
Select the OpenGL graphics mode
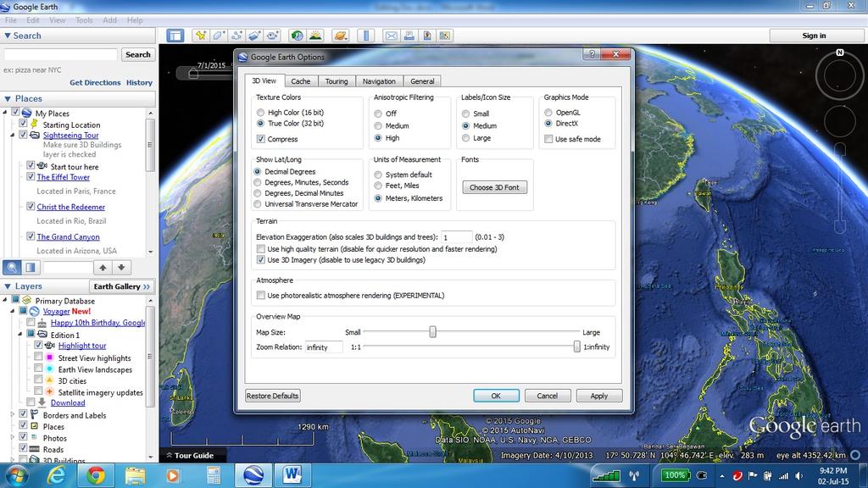[x=548, y=113]
